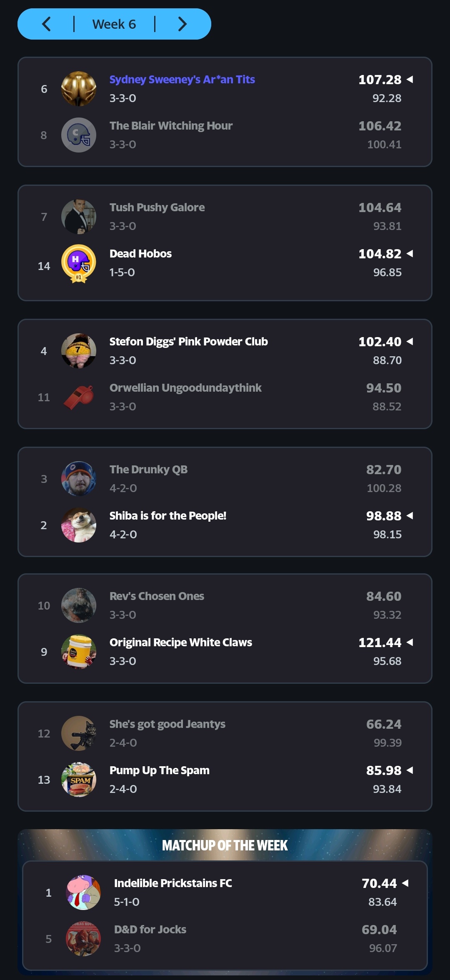Screen dimensions: 450x980
Task: Open the Week 6 selector label
Action: coord(114,24)
